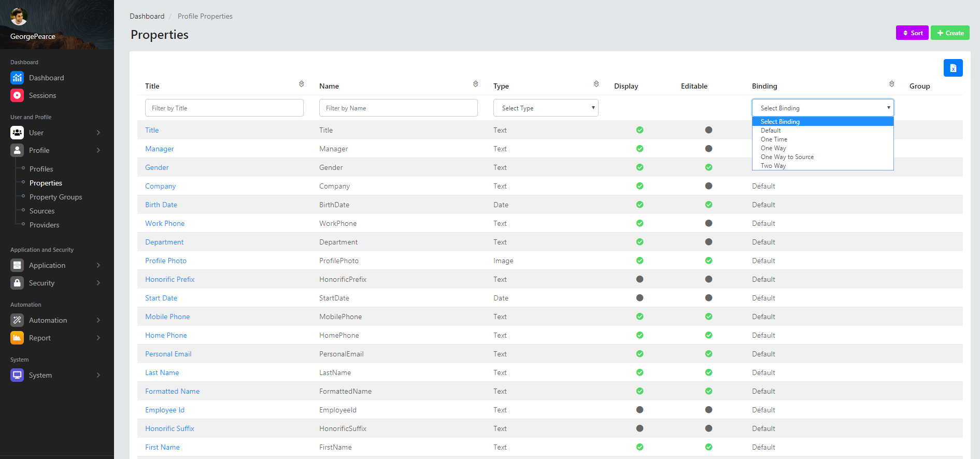Viewport: 980px width, 459px height.
Task: Click the Filter by Name input
Action: (x=398, y=108)
